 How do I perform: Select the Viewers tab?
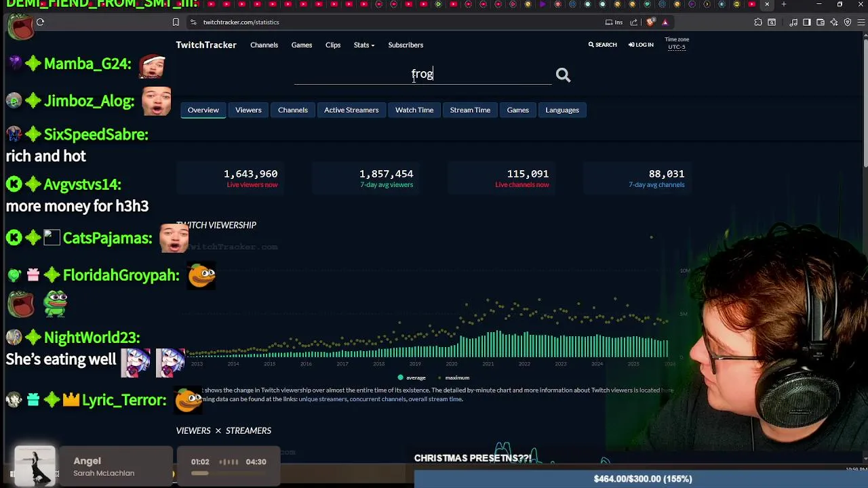248,110
